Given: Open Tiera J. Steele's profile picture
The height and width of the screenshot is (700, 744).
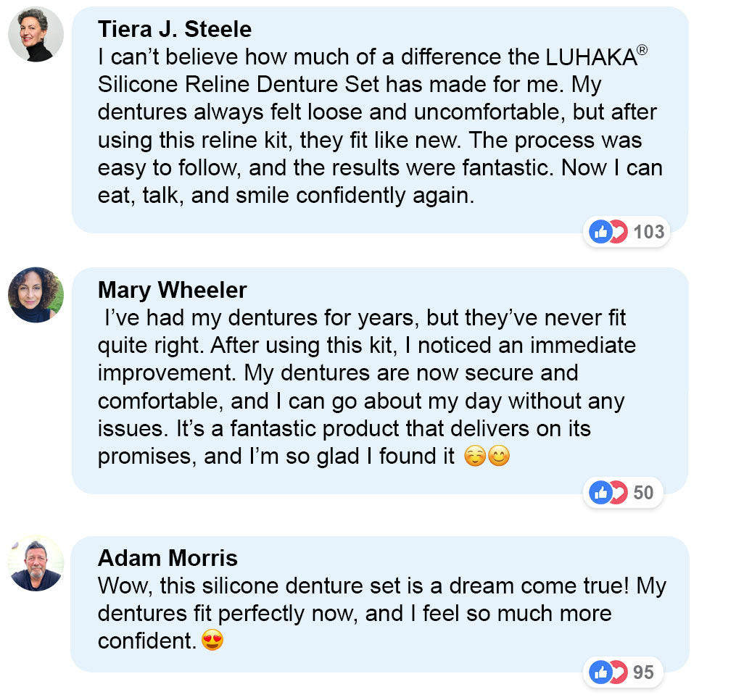Looking at the screenshot, I should click(36, 35).
